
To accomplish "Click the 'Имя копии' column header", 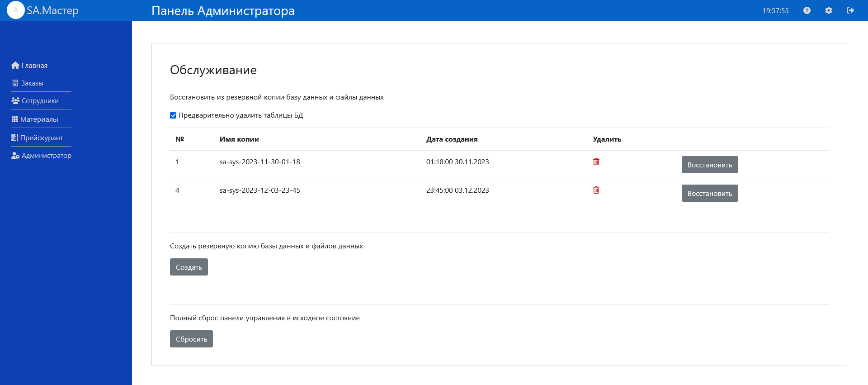I will tap(239, 139).
